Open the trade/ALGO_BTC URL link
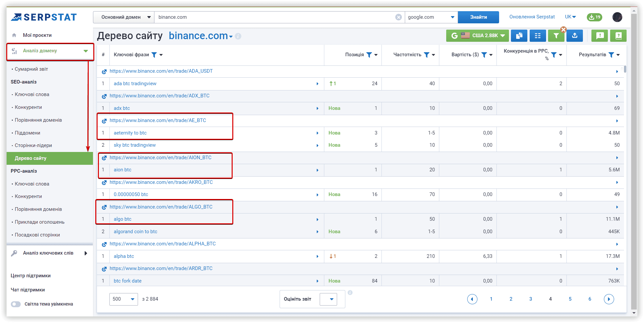This screenshot has height=323, width=644. [x=161, y=207]
